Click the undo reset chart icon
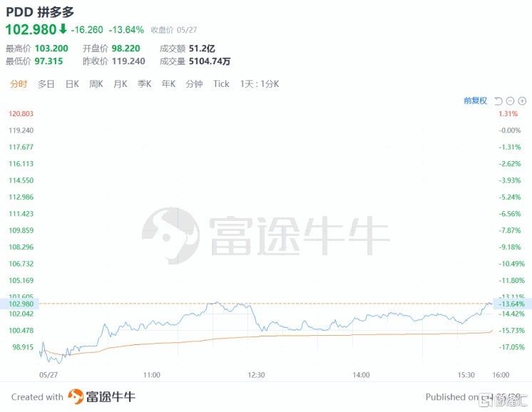 [x=498, y=101]
